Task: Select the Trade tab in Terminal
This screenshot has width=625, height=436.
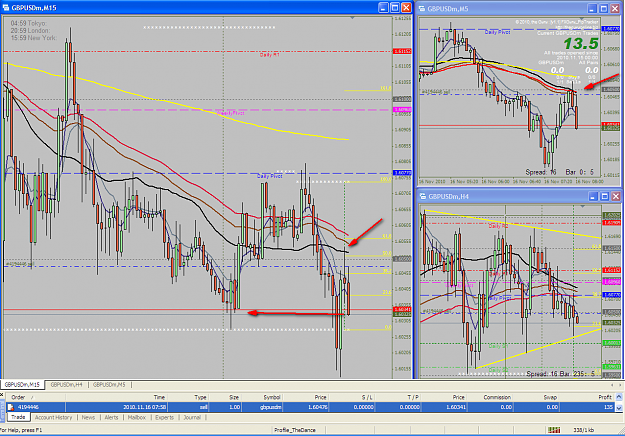Action: point(18,417)
